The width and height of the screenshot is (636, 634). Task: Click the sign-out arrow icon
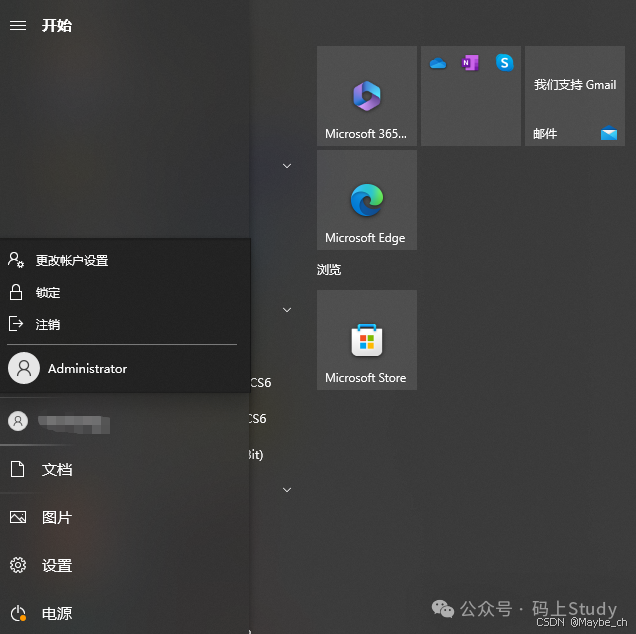point(16,324)
